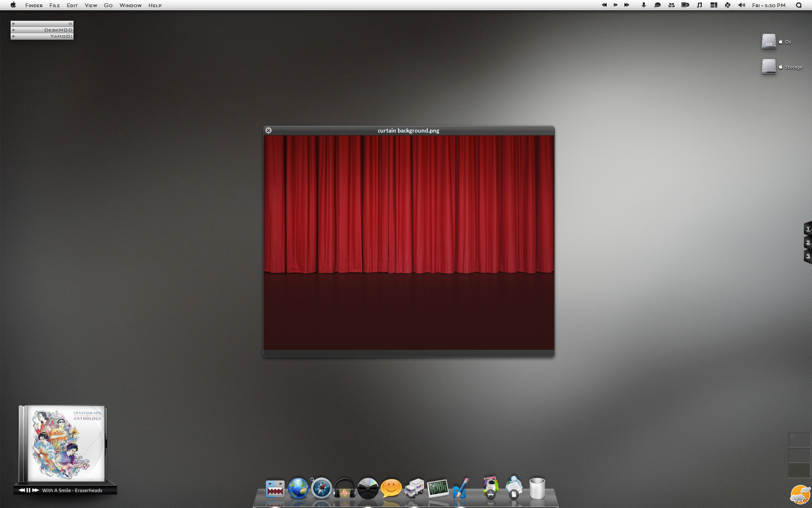Expand the Yahoo! row triangle

[14, 36]
